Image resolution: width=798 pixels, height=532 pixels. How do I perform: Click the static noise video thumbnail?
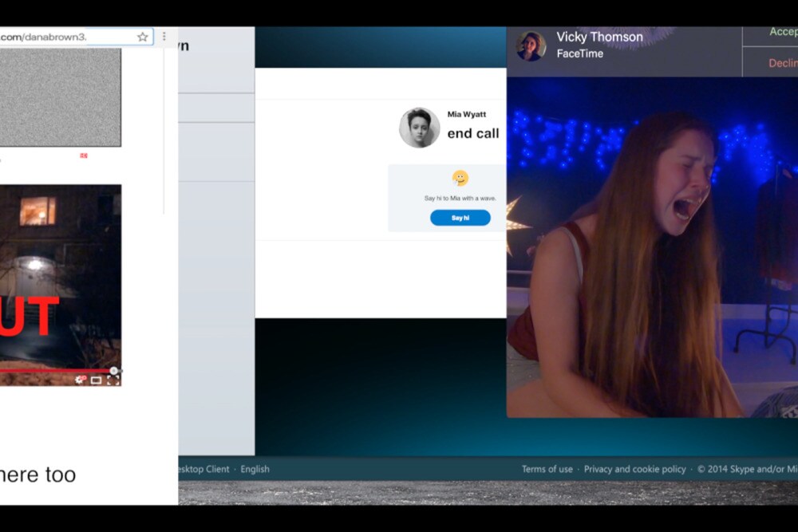pyautogui.click(x=60, y=96)
